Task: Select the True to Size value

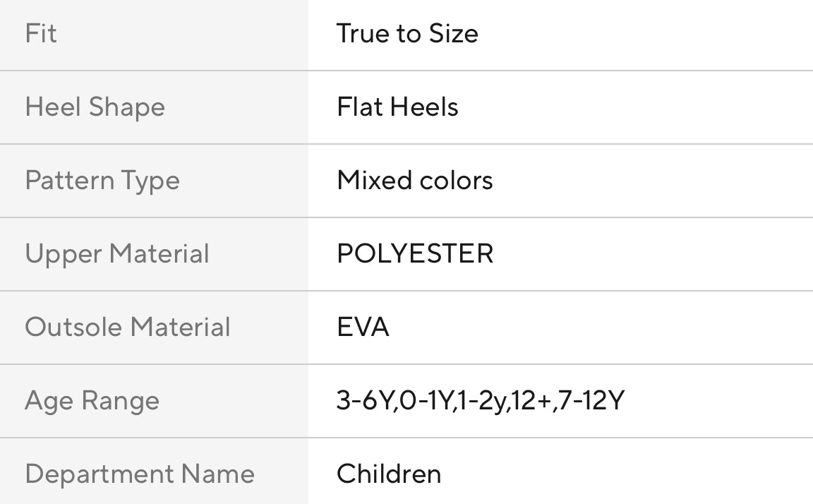Action: (x=407, y=34)
